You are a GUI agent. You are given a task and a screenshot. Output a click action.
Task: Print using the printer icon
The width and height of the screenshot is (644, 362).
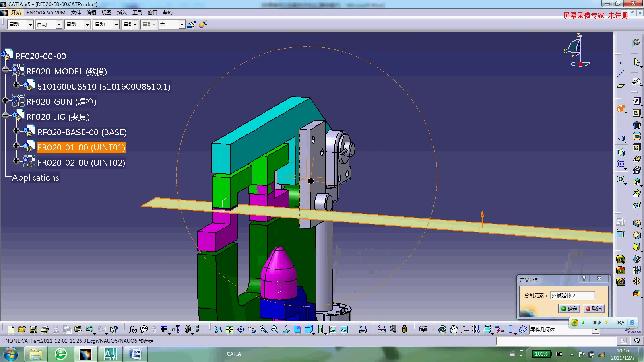45,329
